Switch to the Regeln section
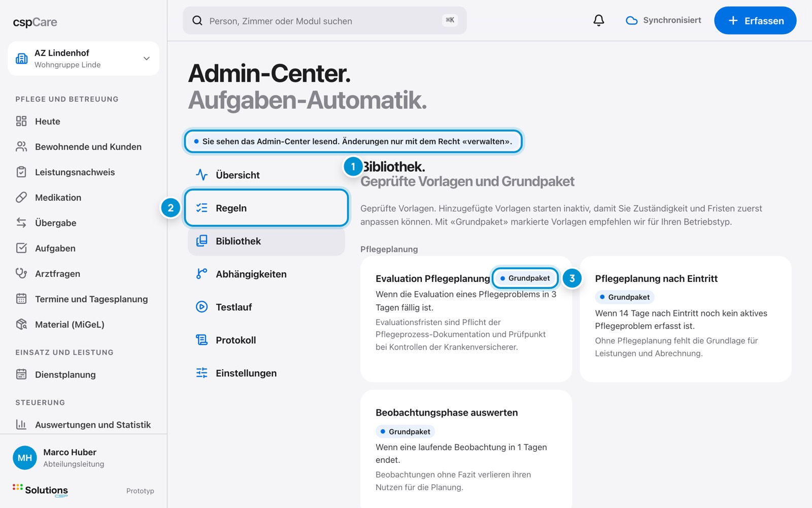This screenshot has width=812, height=508. (266, 208)
